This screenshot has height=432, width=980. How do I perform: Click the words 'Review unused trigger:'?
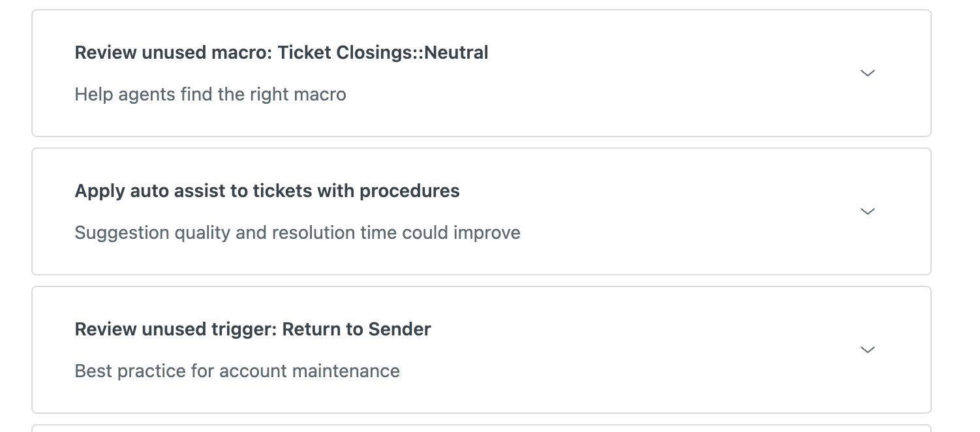pos(176,330)
